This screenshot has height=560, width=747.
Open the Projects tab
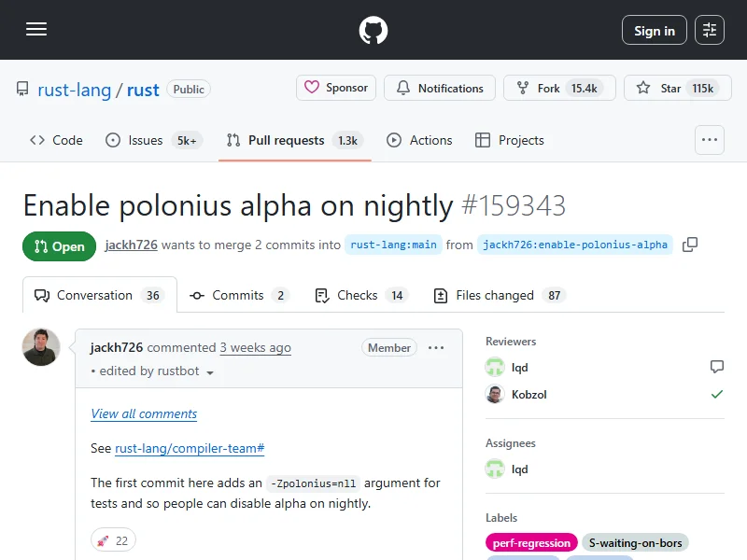point(509,140)
